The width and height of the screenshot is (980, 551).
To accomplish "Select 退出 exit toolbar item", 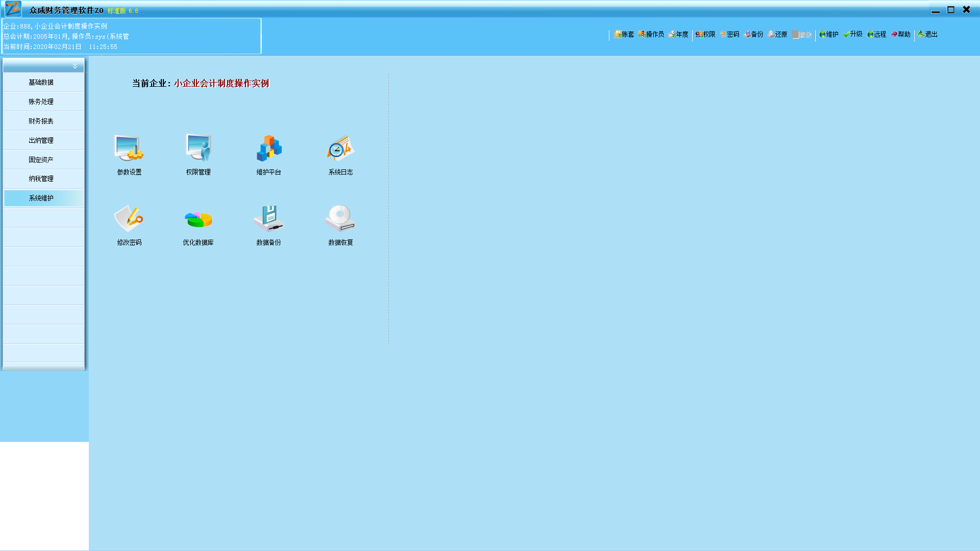I will tap(928, 34).
